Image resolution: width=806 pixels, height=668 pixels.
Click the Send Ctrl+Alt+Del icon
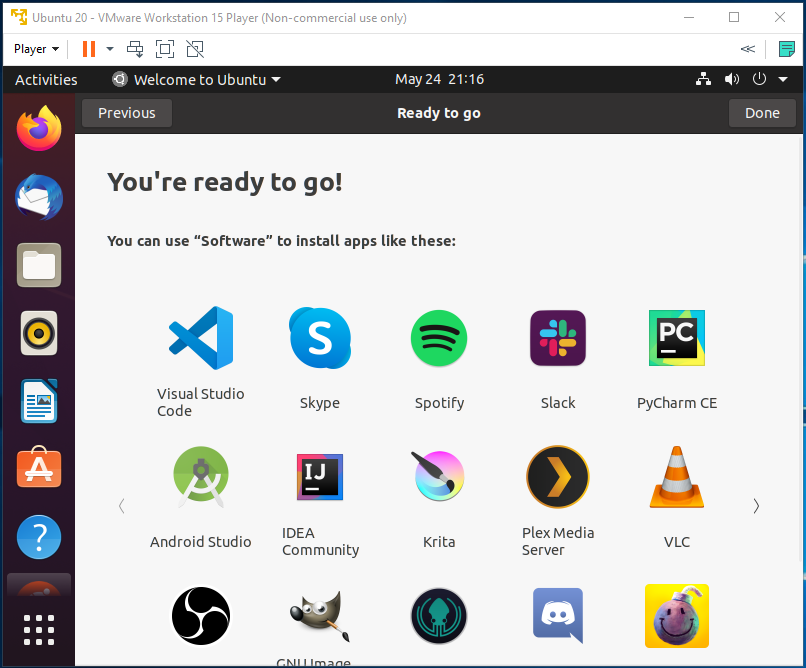coord(135,49)
